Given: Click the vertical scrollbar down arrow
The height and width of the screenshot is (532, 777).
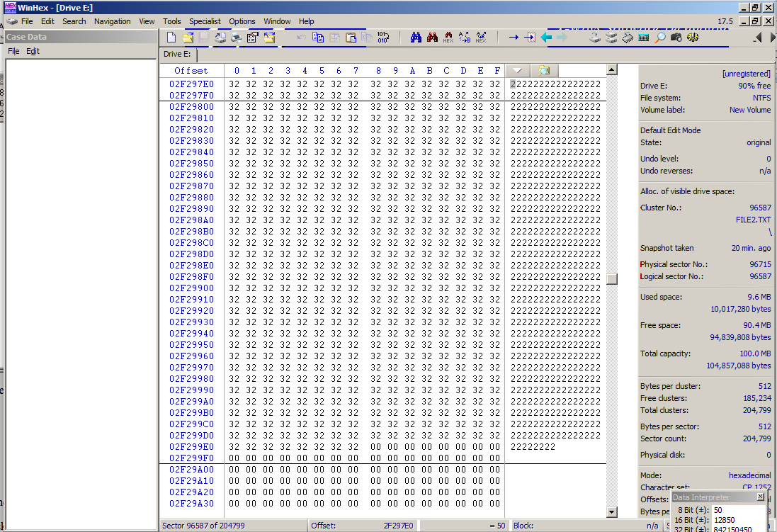Looking at the screenshot, I should (612, 512).
